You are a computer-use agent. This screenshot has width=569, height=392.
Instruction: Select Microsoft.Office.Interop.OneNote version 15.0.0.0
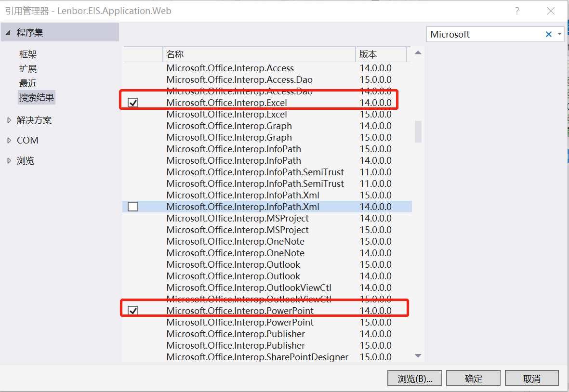(267, 242)
